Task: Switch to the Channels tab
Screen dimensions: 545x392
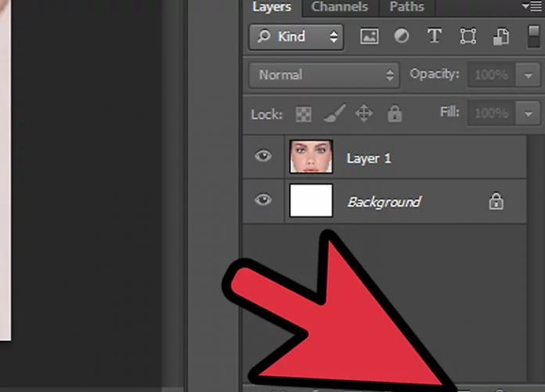Action: (x=340, y=7)
